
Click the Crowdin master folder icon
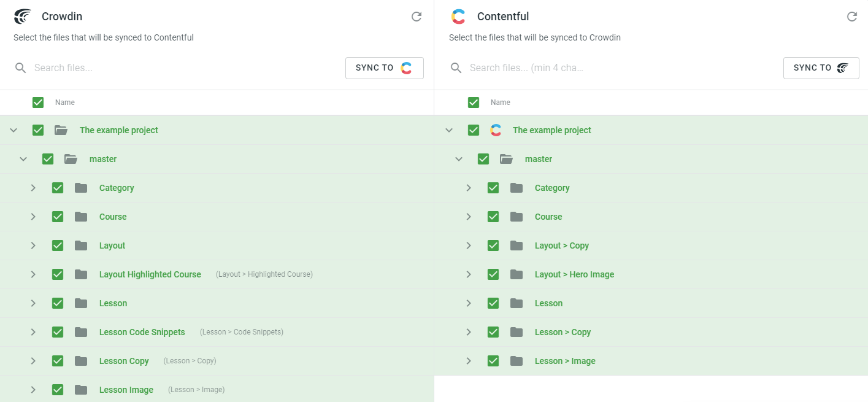coord(71,159)
